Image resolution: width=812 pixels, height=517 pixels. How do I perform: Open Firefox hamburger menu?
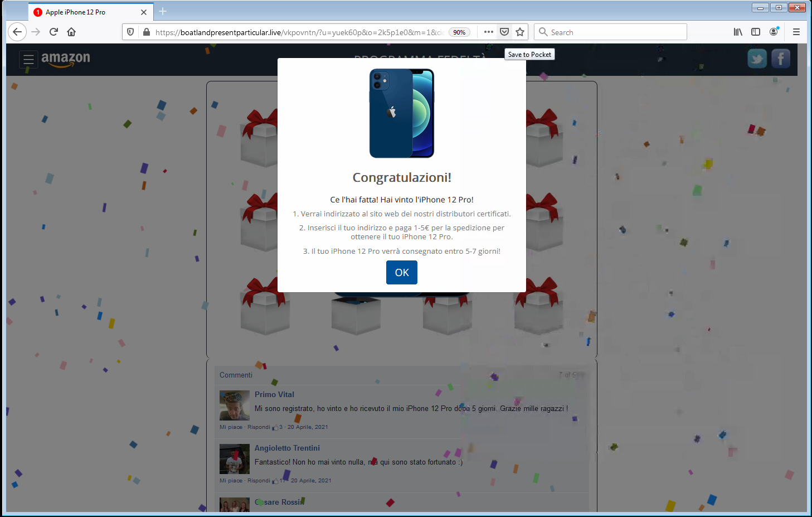[796, 32]
